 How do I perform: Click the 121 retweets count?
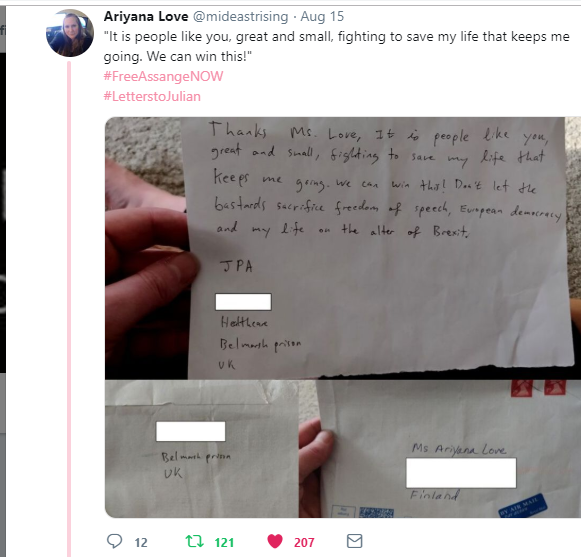click(x=224, y=543)
